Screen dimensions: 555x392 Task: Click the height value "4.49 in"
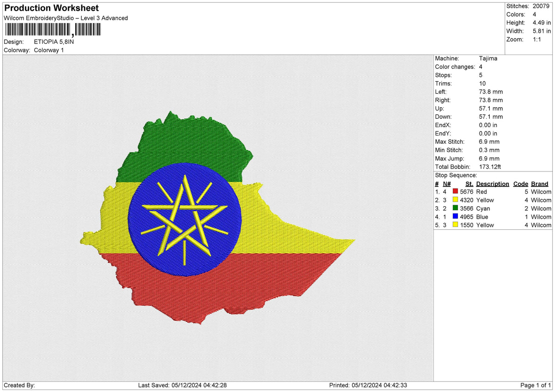click(x=541, y=23)
